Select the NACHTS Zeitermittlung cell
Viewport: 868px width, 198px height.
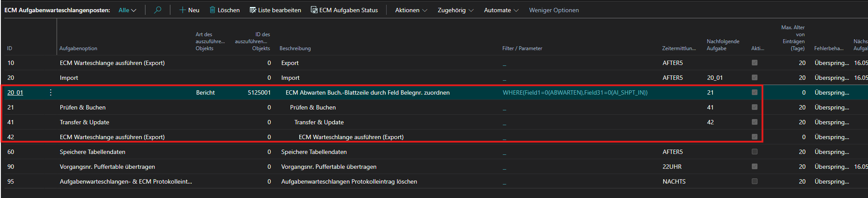(674, 181)
